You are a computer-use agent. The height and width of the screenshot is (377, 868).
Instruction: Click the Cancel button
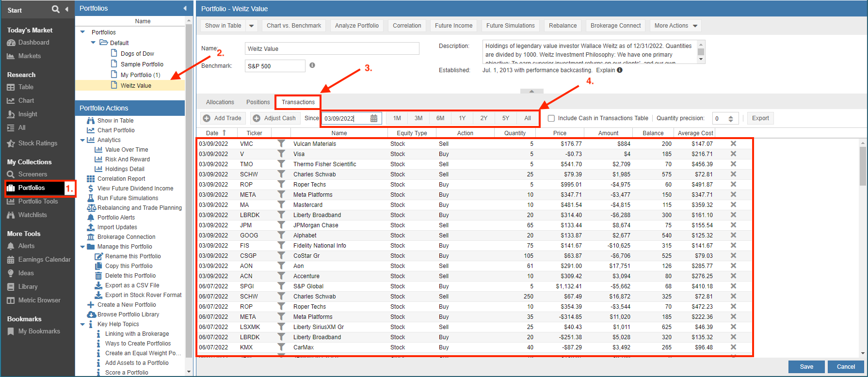pyautogui.click(x=846, y=367)
